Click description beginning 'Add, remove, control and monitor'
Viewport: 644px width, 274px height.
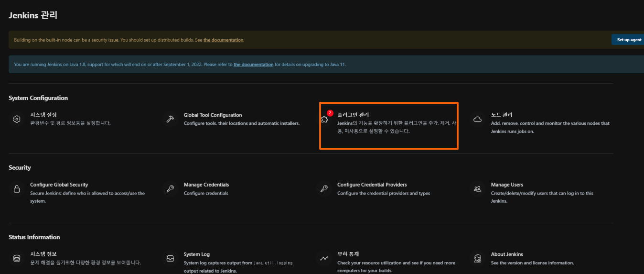point(550,127)
